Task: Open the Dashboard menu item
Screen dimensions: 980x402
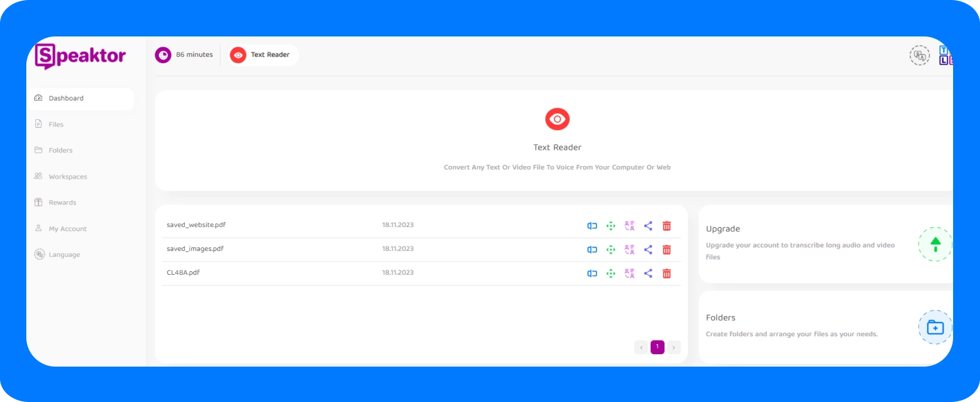Action: coord(81,99)
